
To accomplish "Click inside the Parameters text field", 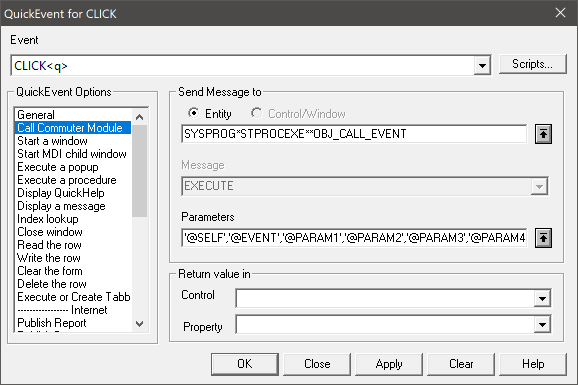I will [x=354, y=238].
